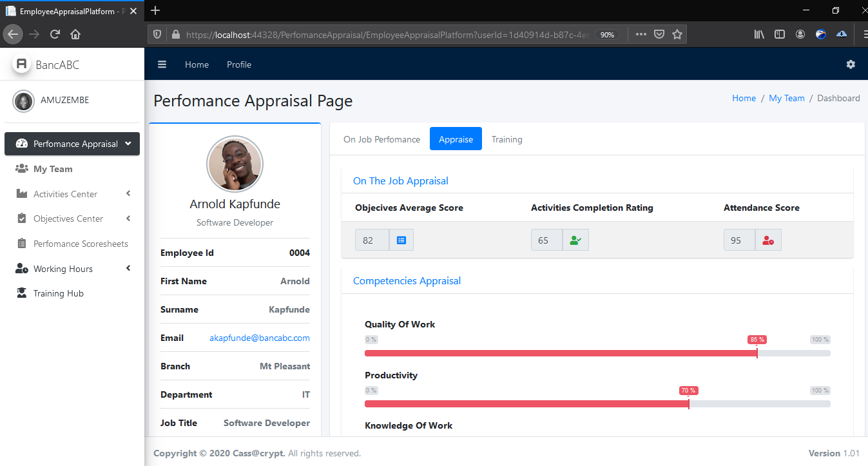Viewport: 868px width, 466px height.
Task: Open My Team in the sidebar
Action: [53, 169]
